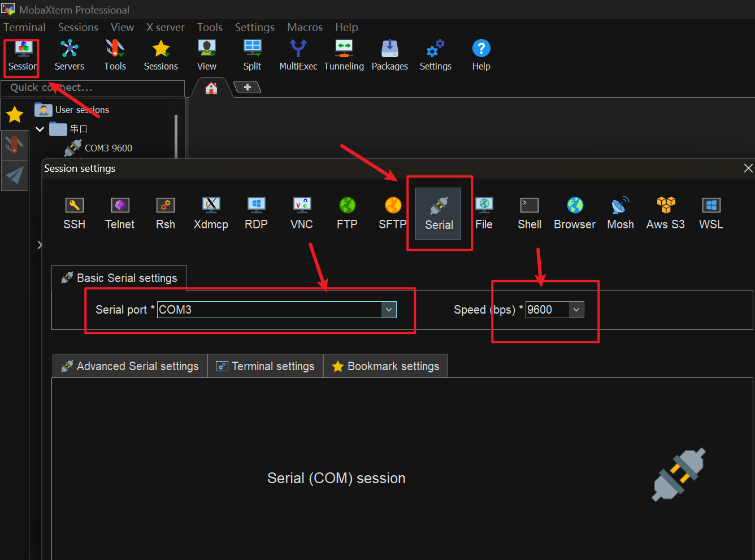Image resolution: width=755 pixels, height=560 pixels.
Task: Open the Terminal menu
Action: [25, 27]
